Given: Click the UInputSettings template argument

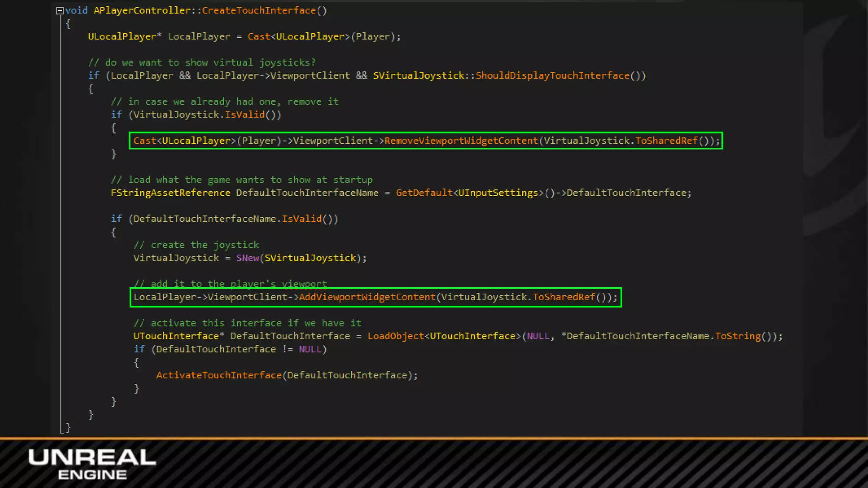Looking at the screenshot, I should 498,193.
